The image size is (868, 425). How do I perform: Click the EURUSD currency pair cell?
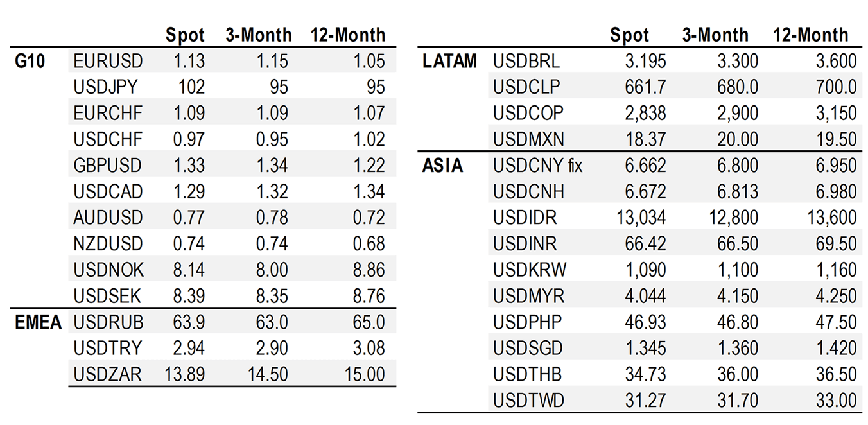click(108, 61)
